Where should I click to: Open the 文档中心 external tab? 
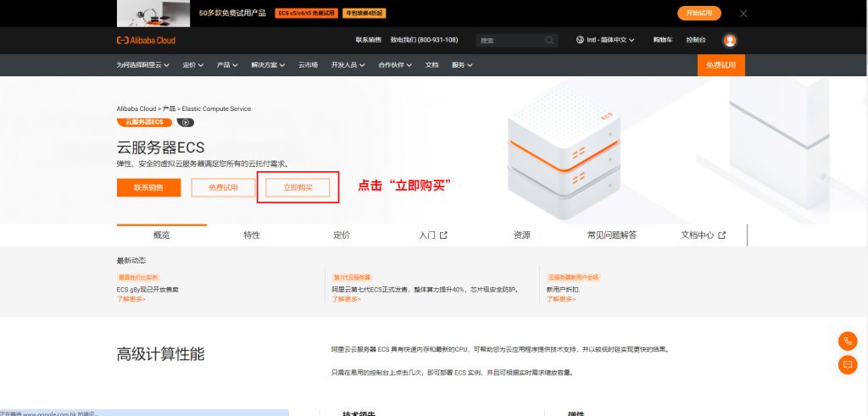pos(703,235)
